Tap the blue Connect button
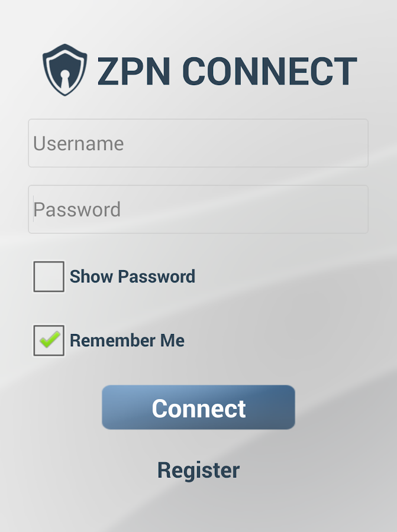Viewport: 397px width, 532px height. pyautogui.click(x=198, y=407)
